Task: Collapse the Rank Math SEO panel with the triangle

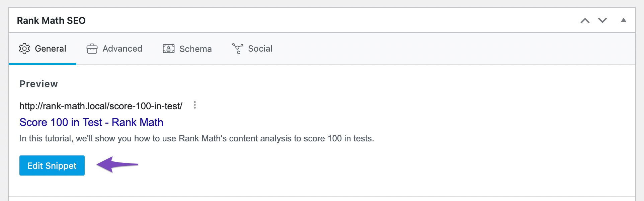Action: pyautogui.click(x=624, y=20)
